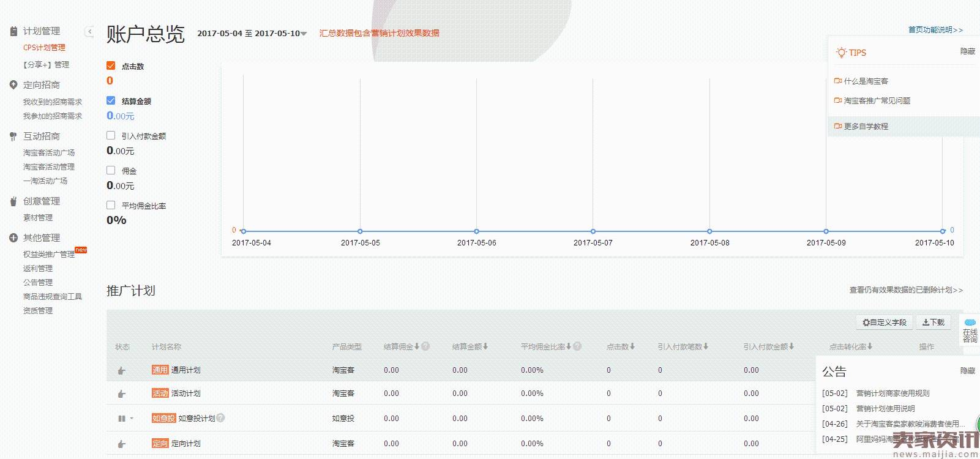Click the pause status icon of 如意投计划 row
Screen dimensions: 980x459
(121, 419)
